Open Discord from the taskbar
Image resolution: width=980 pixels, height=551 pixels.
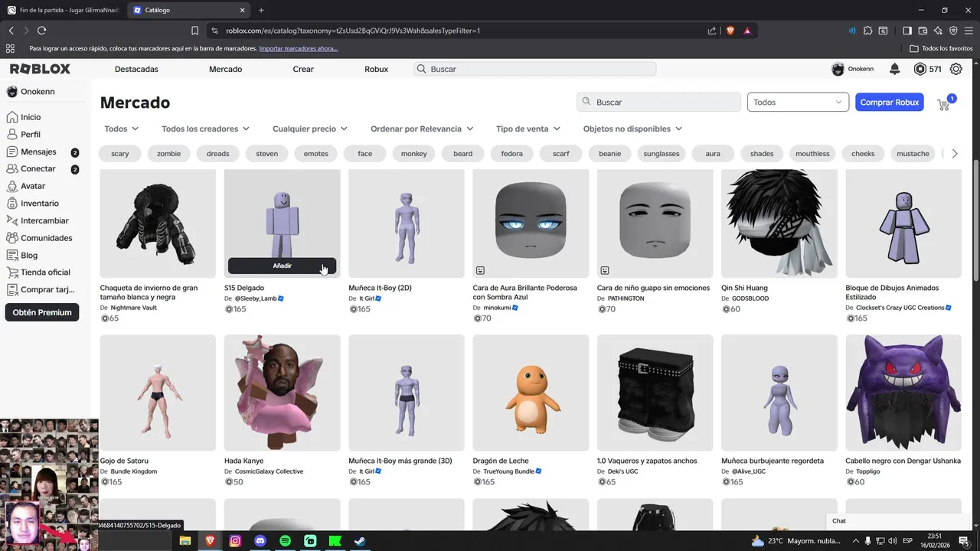point(260,541)
